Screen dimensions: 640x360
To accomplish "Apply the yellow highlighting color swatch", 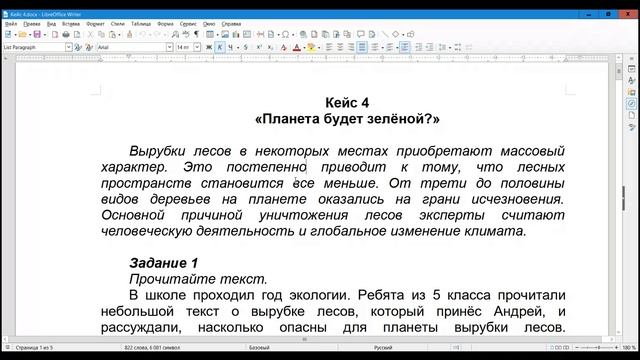I will 311,48.
